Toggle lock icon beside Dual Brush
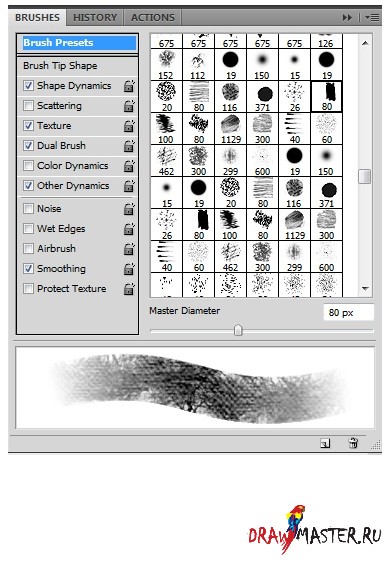Screen dimensions: 389x562 click(129, 146)
